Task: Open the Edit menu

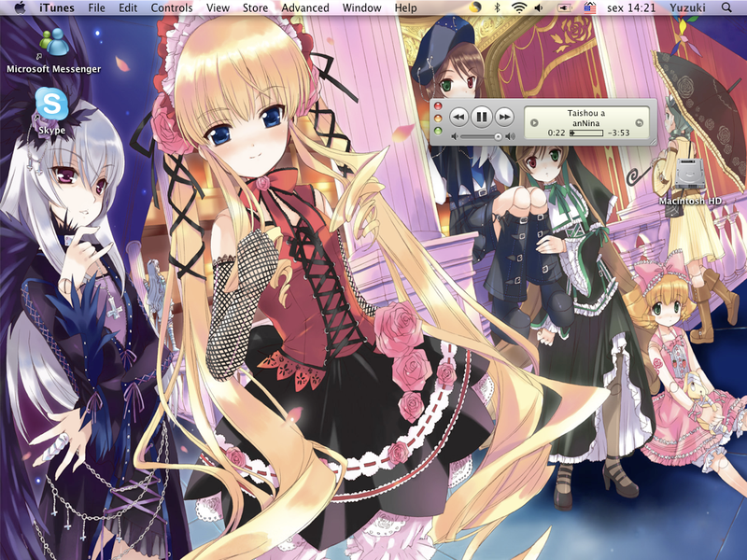Action: click(x=128, y=7)
